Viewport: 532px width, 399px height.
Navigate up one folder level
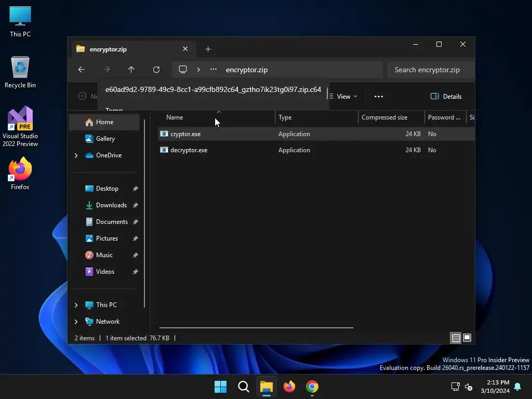(131, 70)
